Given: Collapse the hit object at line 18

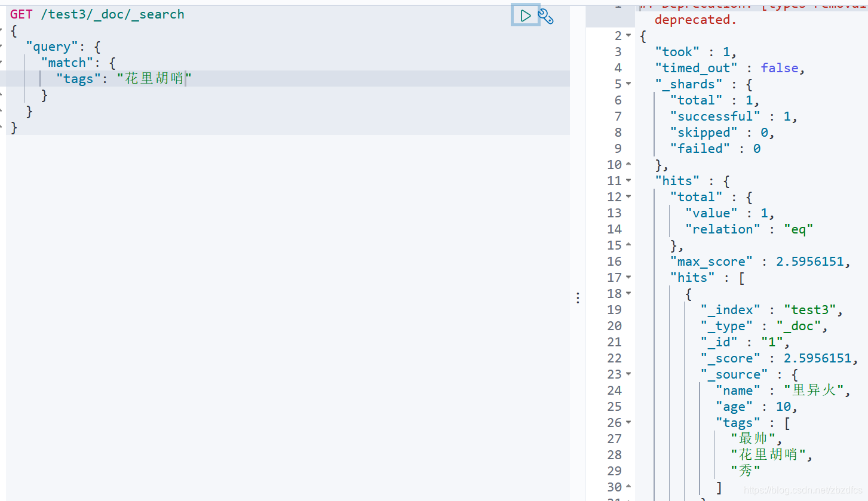Looking at the screenshot, I should (628, 294).
